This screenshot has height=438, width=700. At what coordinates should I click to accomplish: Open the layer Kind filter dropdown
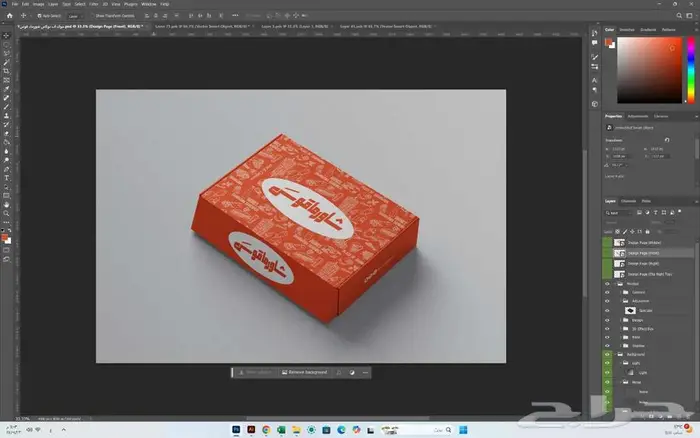pyautogui.click(x=619, y=213)
